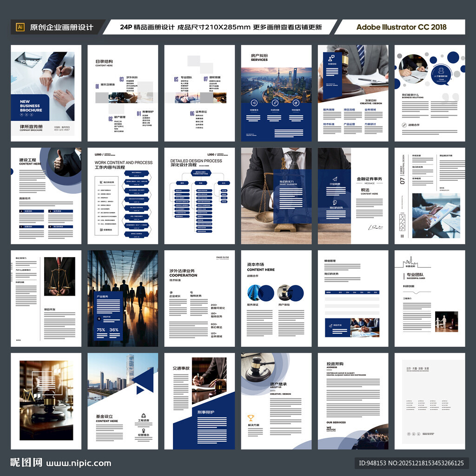
Task: Click the city skyline icon above 专业团队
Action: tap(410, 261)
